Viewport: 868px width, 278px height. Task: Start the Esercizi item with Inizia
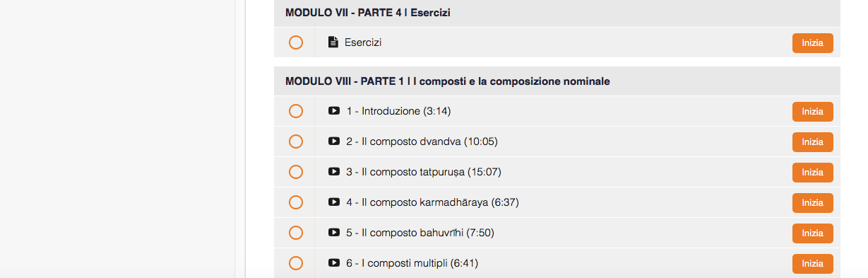[x=812, y=43]
